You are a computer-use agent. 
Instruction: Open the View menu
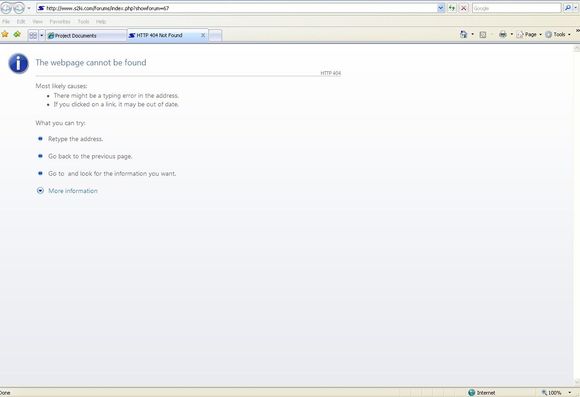pyautogui.click(x=37, y=21)
